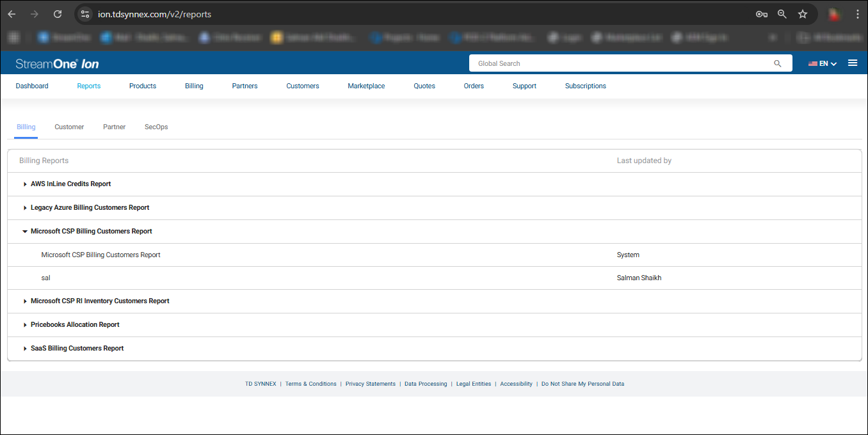This screenshot has height=435, width=868.
Task: Click the StreamOne Ion logo
Action: click(x=57, y=63)
